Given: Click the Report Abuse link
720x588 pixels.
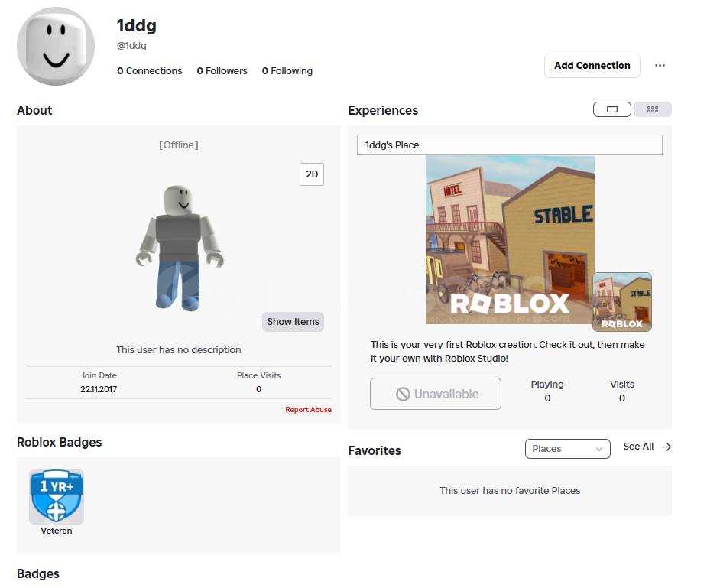Looking at the screenshot, I should point(308,410).
